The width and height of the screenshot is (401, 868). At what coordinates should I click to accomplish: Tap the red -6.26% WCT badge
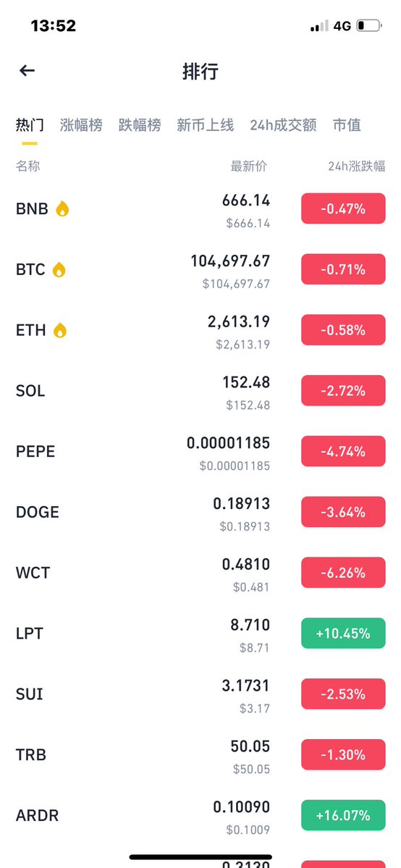pyautogui.click(x=343, y=573)
